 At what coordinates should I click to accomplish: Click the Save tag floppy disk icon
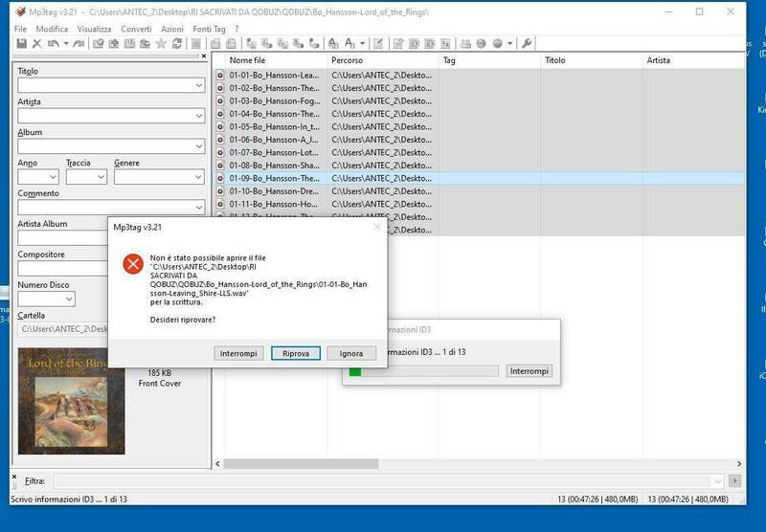[22, 44]
